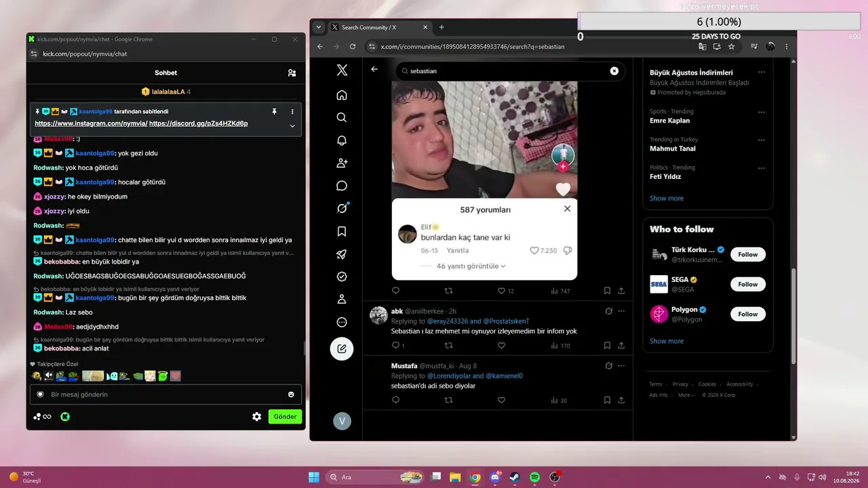Click the X community search field
This screenshot has width=868, height=488.
click(509, 70)
